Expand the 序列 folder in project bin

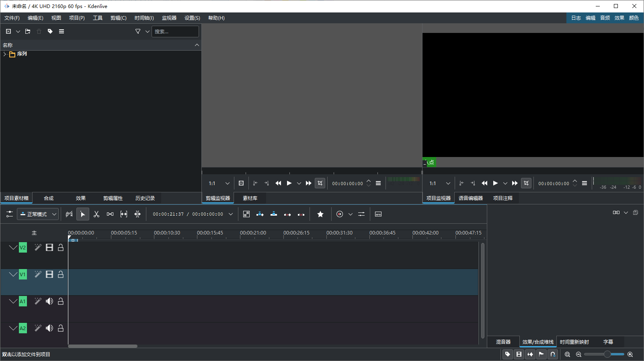[x=4, y=54]
